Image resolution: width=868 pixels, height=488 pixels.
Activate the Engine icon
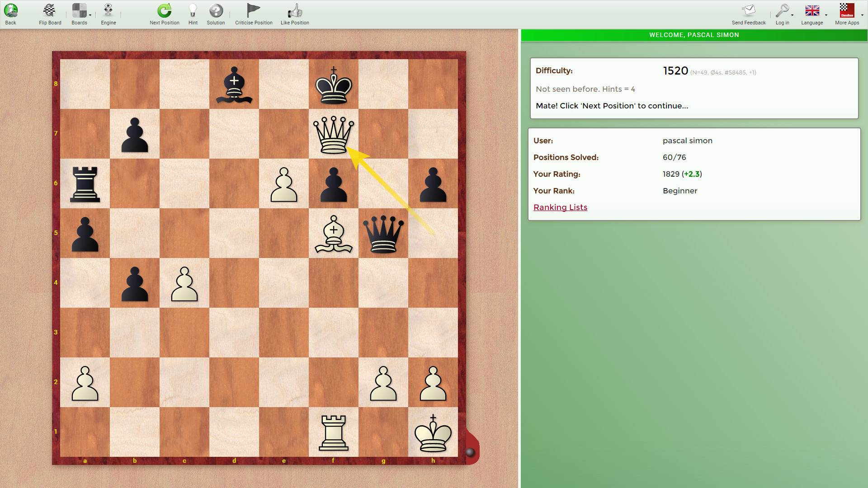click(x=108, y=10)
